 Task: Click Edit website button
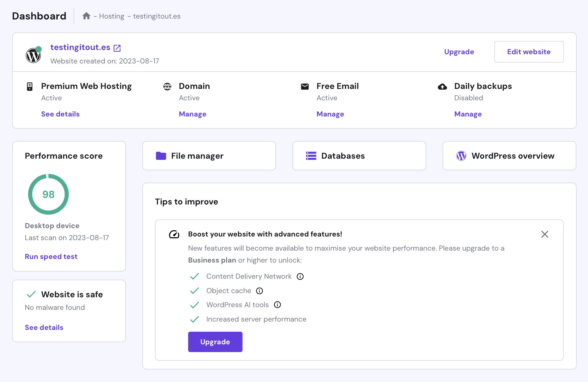(x=529, y=52)
